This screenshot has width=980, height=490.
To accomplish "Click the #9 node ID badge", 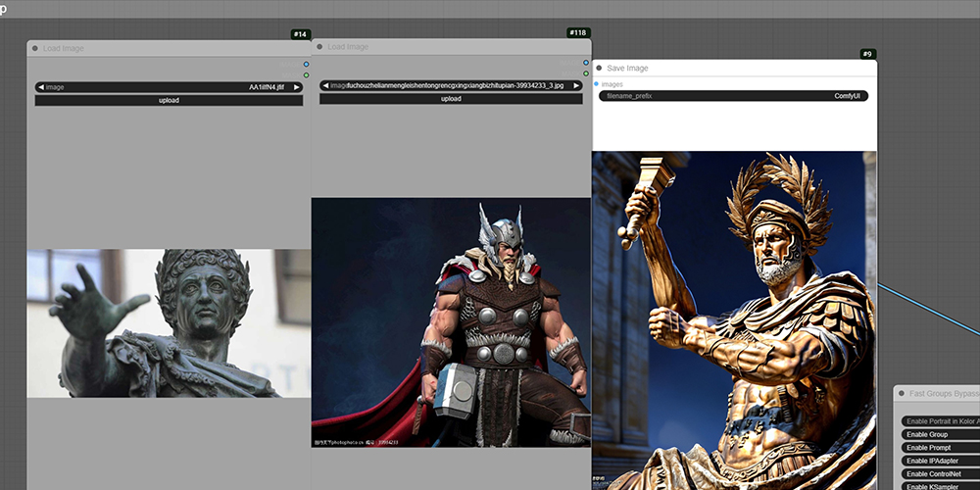I will (867, 54).
